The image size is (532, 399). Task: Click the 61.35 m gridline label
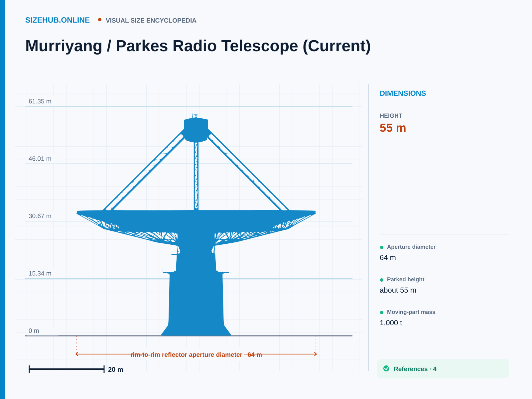click(40, 101)
